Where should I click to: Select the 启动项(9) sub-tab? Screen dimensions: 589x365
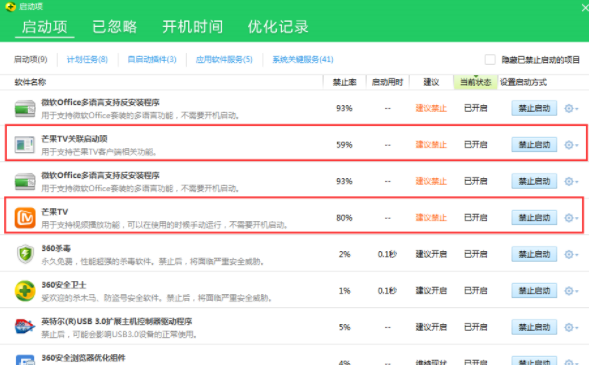point(31,59)
